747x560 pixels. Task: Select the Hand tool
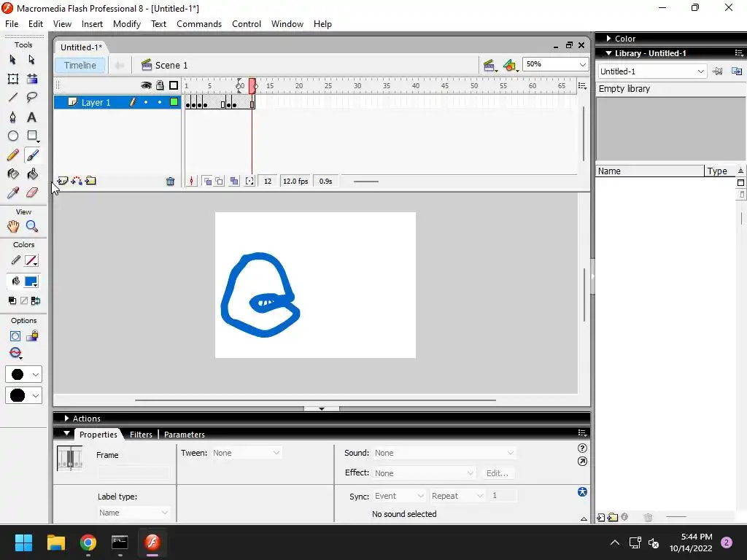coord(13,226)
